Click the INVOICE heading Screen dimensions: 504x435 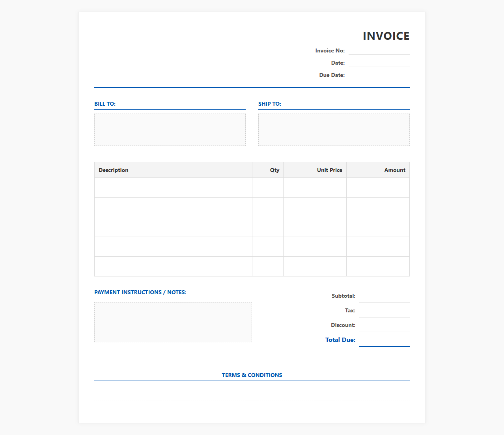click(x=386, y=36)
